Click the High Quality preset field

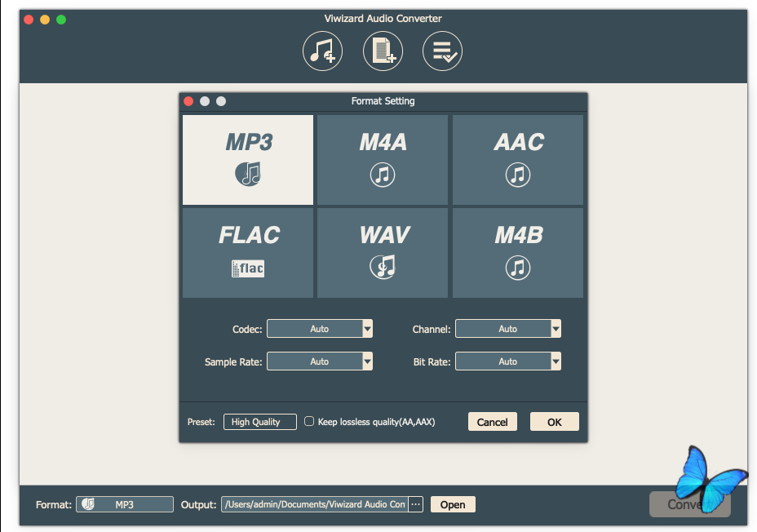coord(259,422)
